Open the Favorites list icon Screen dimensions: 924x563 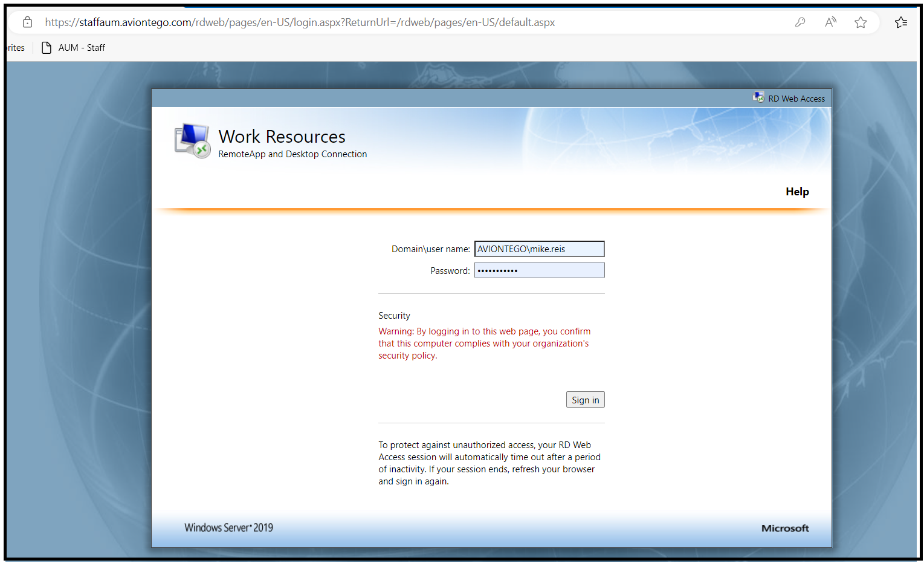click(x=901, y=22)
